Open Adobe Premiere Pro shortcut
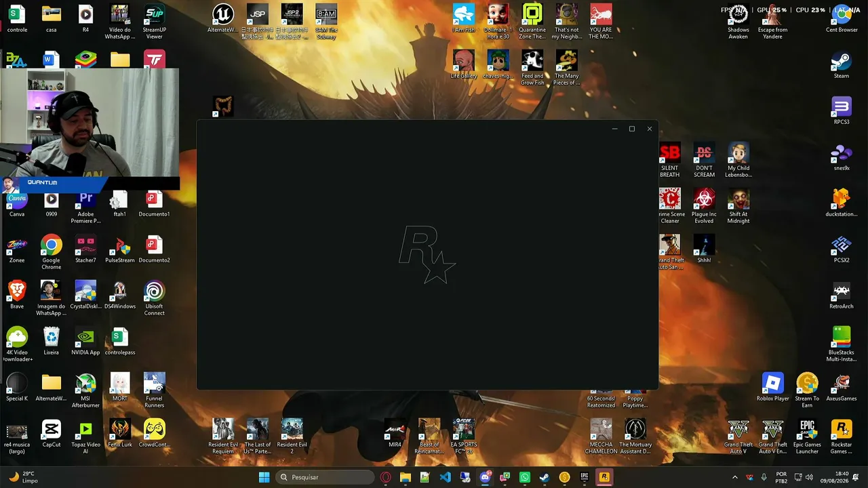Screen dimensions: 868x488 click(x=85, y=207)
